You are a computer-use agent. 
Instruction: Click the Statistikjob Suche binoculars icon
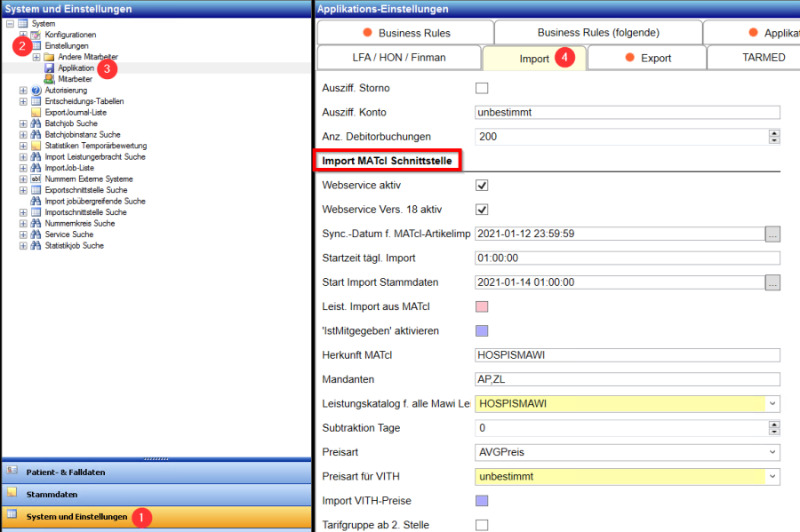36,246
